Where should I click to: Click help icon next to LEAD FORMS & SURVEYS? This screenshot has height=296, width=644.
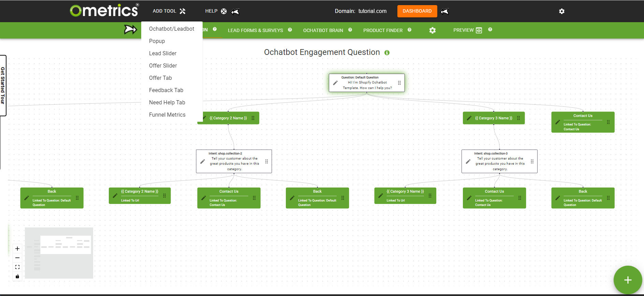[290, 30]
